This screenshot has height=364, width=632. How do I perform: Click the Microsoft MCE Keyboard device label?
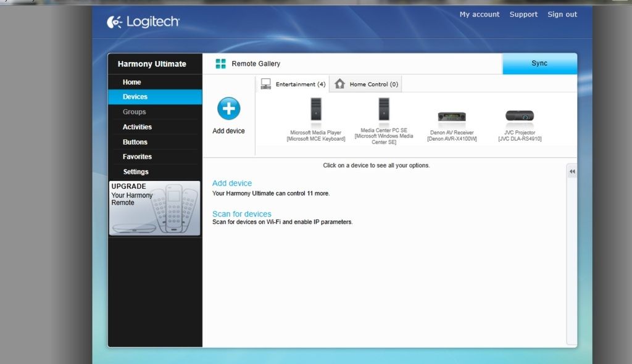coord(316,139)
